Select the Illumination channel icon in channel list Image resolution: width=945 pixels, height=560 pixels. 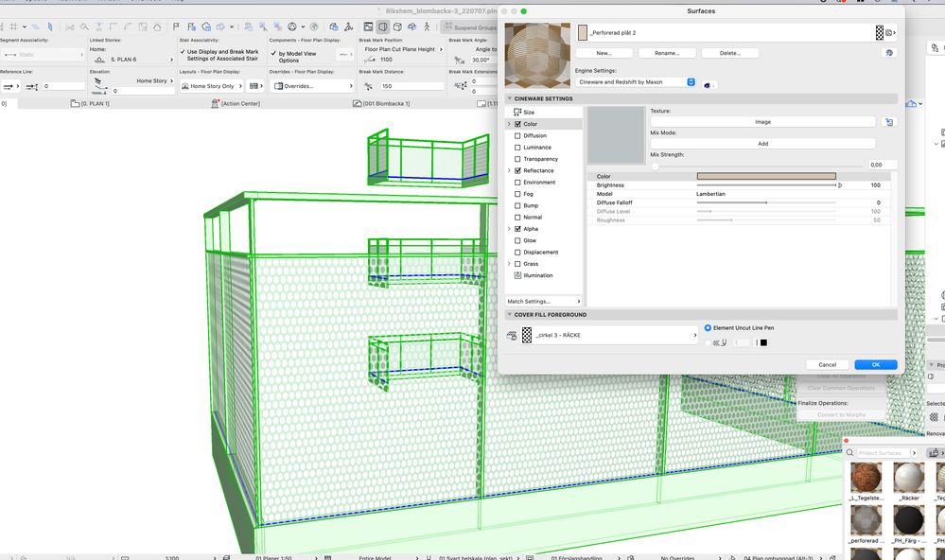click(519, 274)
